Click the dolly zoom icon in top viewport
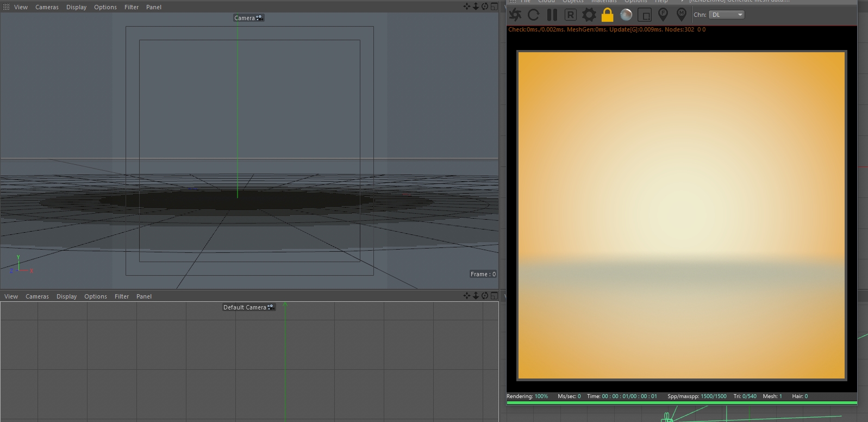This screenshot has height=422, width=868. (476, 7)
